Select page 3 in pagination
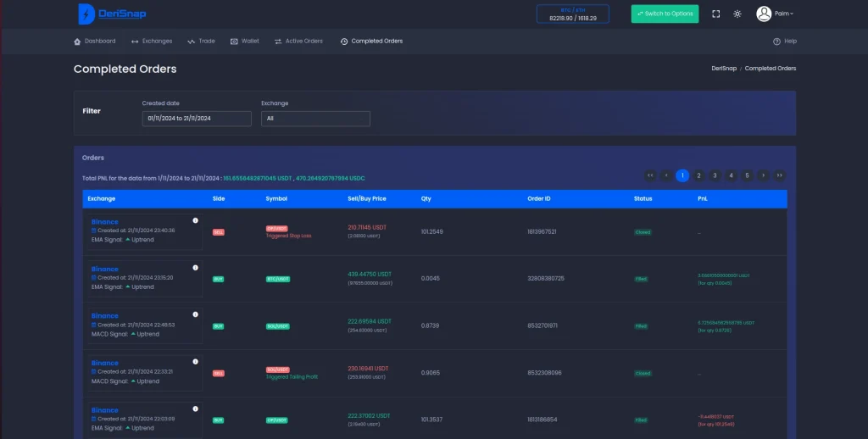 tap(715, 175)
